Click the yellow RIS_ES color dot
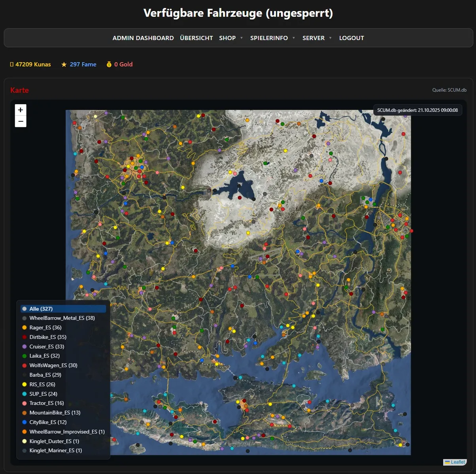This screenshot has height=474, width=476. 25,384
